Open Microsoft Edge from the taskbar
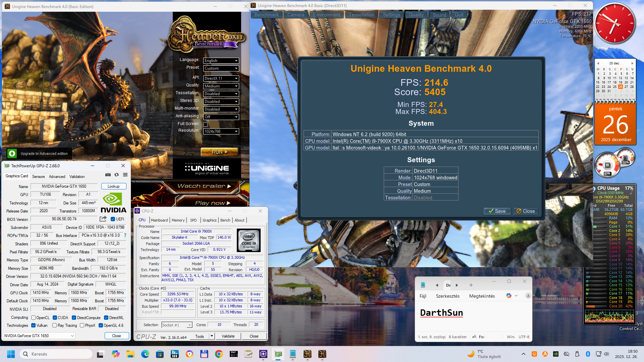The height and width of the screenshot is (362, 644). pos(145,354)
